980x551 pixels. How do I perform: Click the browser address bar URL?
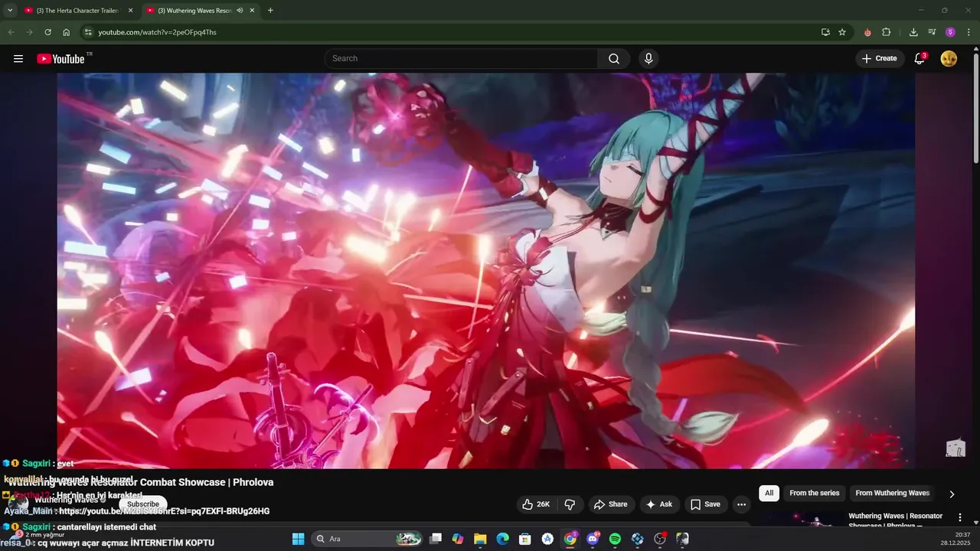pyautogui.click(x=157, y=32)
